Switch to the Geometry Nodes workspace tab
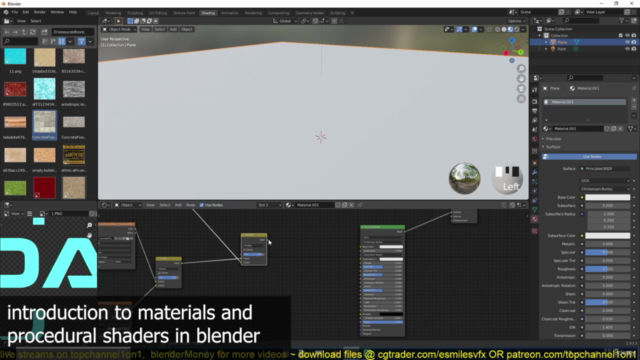640x360 pixels. [x=309, y=13]
